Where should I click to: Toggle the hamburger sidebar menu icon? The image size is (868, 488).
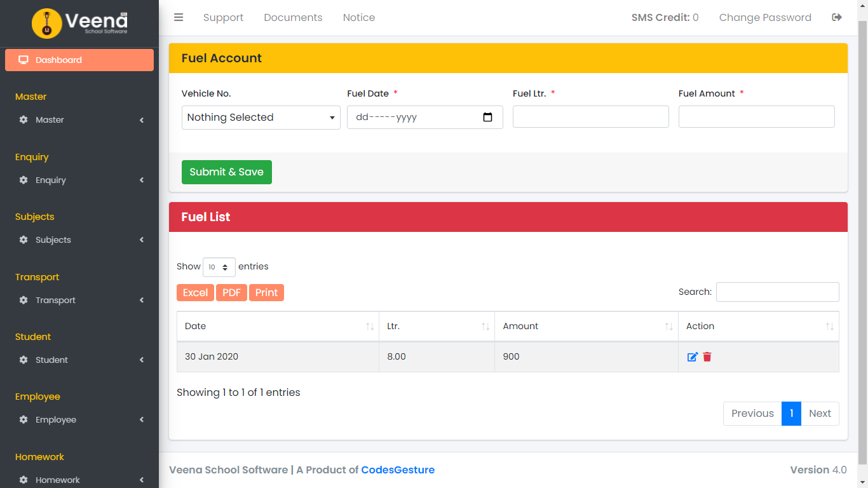pyautogui.click(x=179, y=17)
